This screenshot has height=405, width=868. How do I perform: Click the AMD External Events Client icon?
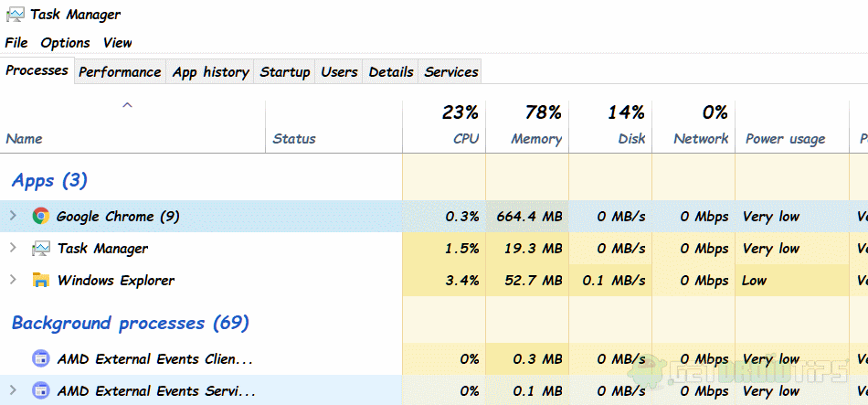point(40,359)
